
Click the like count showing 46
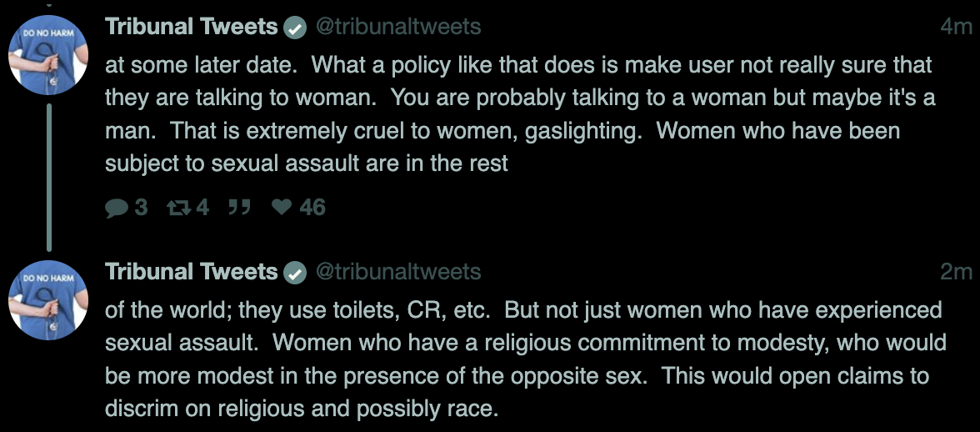coord(312,207)
